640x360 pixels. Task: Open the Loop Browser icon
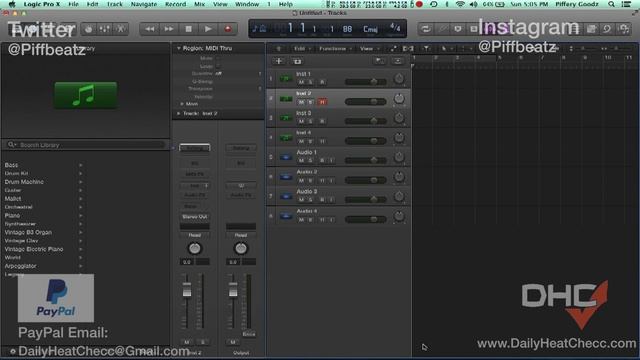click(607, 29)
